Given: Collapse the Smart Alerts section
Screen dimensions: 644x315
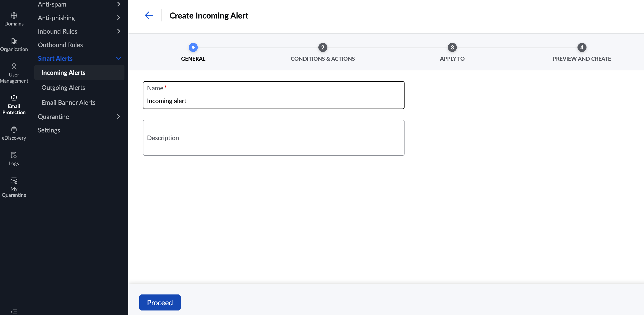Looking at the screenshot, I should pos(119,58).
